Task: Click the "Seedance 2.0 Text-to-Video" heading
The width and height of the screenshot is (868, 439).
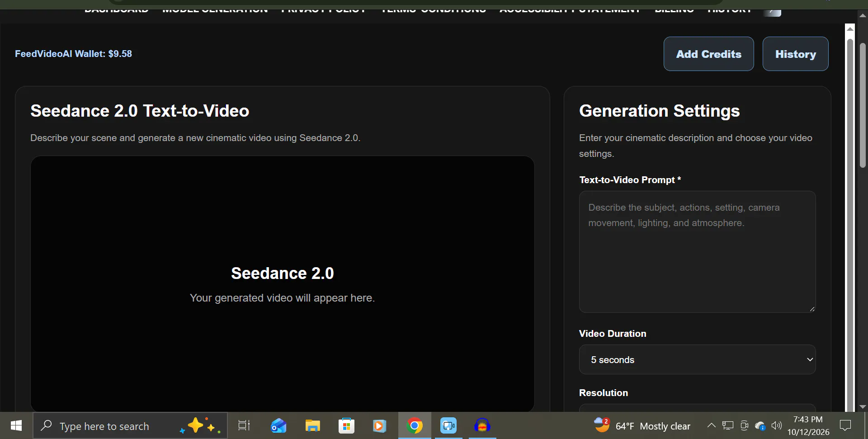Action: tap(140, 111)
